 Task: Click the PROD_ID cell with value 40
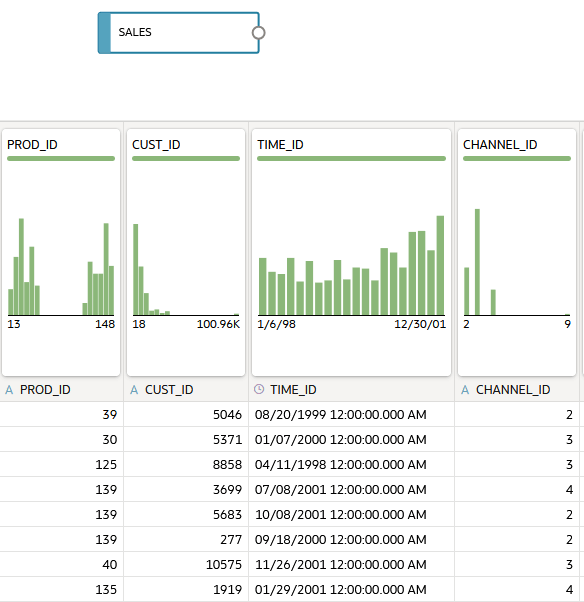point(61,564)
